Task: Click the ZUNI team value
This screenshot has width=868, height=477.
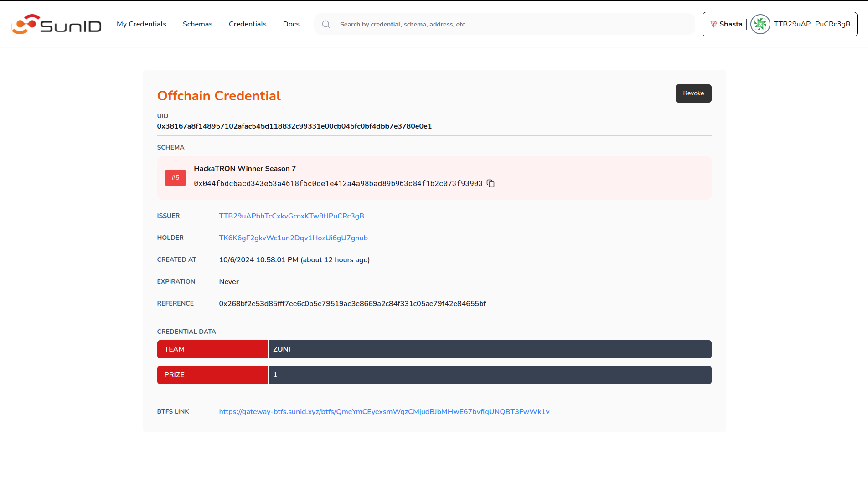Action: tap(491, 349)
